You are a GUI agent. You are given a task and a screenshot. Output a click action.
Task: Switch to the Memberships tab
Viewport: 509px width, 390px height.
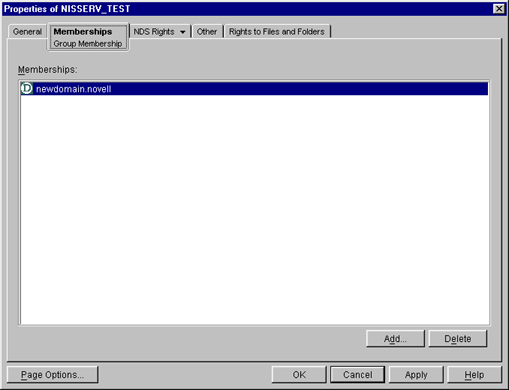83,32
